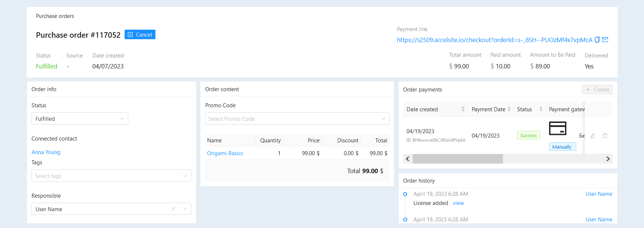Click the Delivered value Yes
Viewport: 644px width, 228px height.
[x=589, y=66]
